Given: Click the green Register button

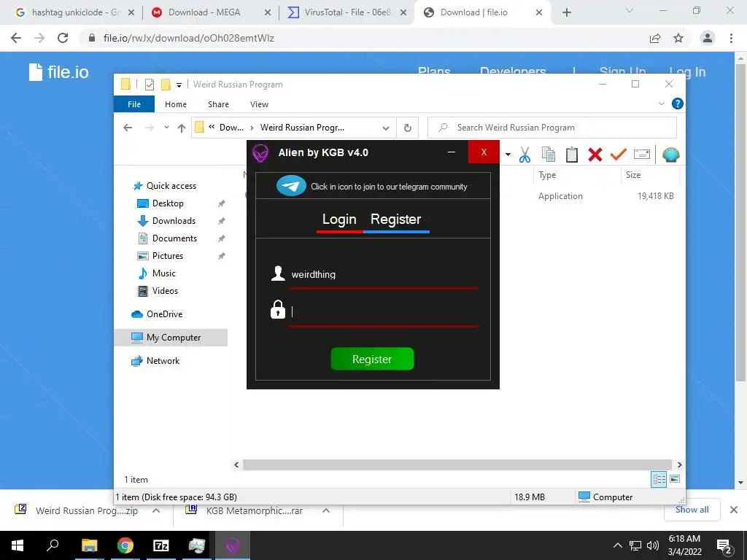Looking at the screenshot, I should pos(372,359).
